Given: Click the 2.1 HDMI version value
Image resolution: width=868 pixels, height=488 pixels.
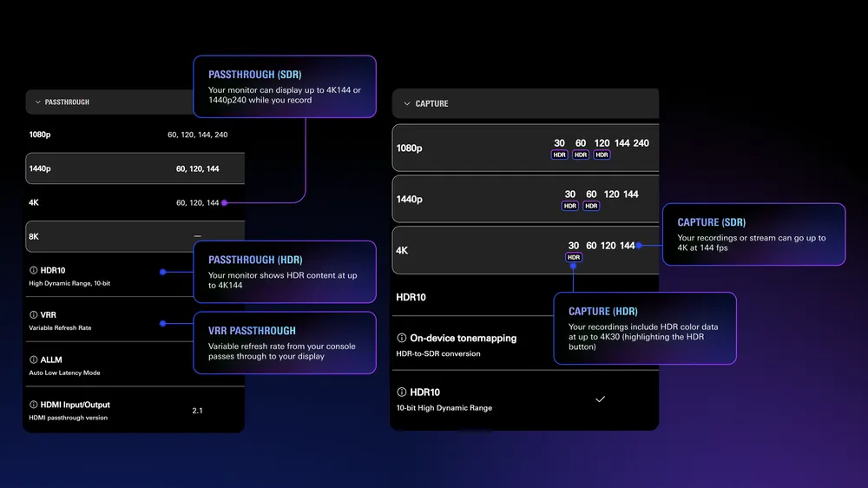Looking at the screenshot, I should click(198, 411).
